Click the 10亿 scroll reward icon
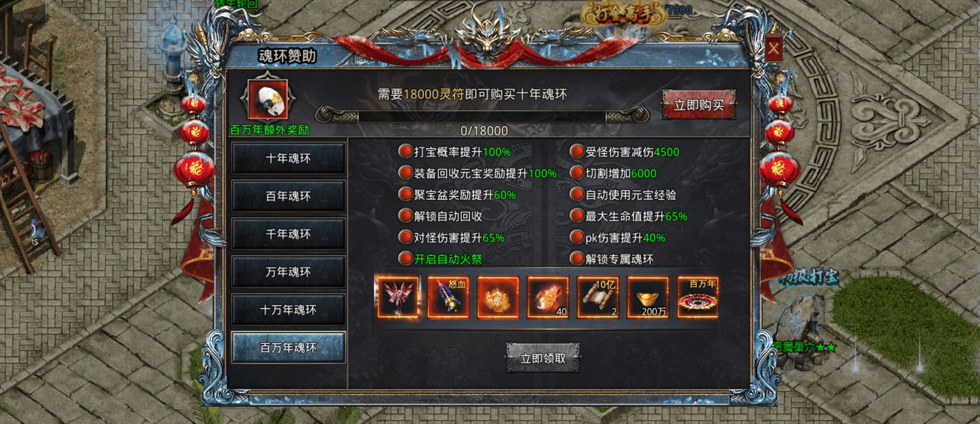The image size is (980, 424). click(598, 297)
